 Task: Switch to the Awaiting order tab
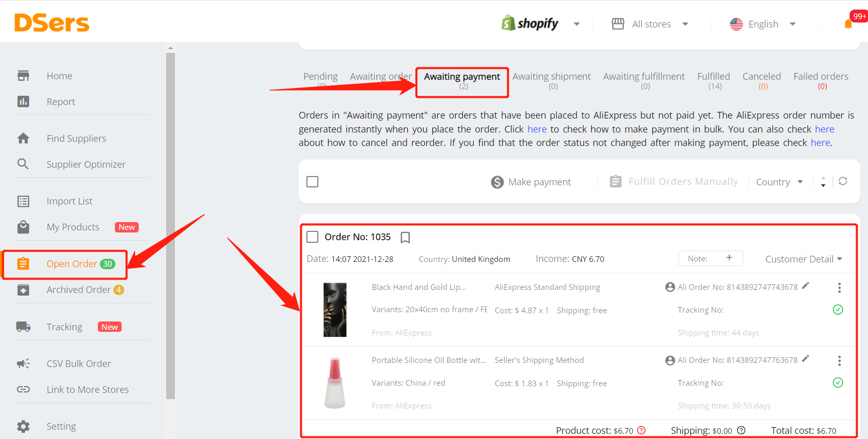381,78
